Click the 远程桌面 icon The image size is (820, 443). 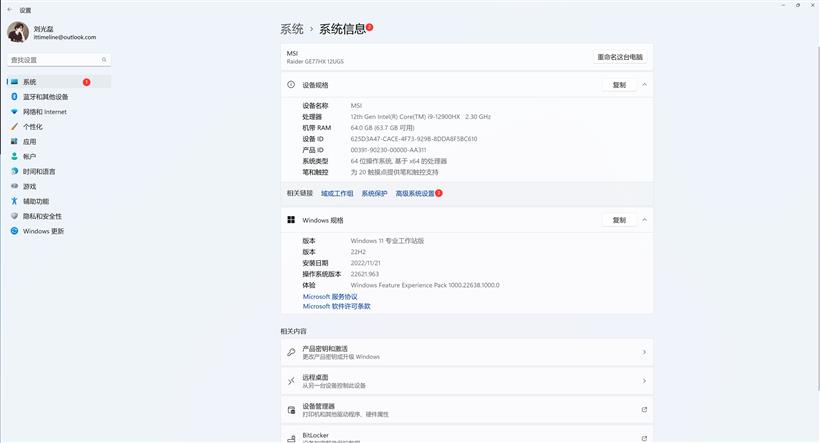(x=291, y=381)
